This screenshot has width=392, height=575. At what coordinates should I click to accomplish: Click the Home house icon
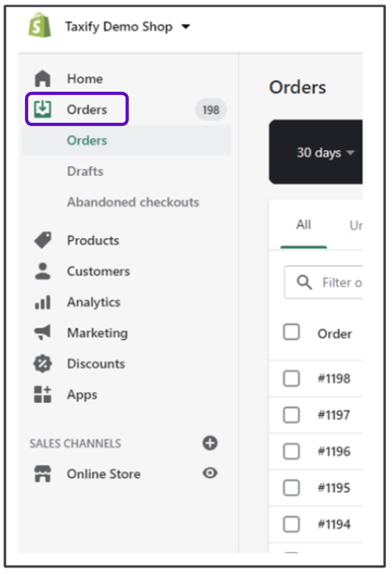click(42, 79)
